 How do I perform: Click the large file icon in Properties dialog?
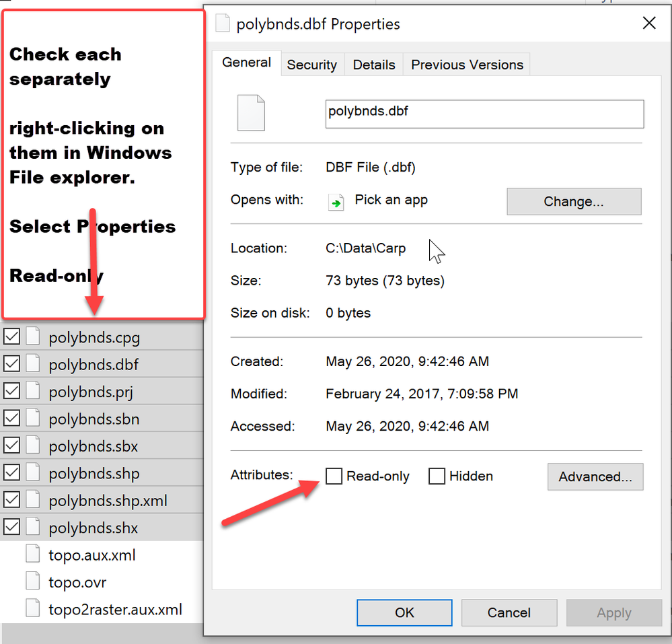pyautogui.click(x=251, y=112)
